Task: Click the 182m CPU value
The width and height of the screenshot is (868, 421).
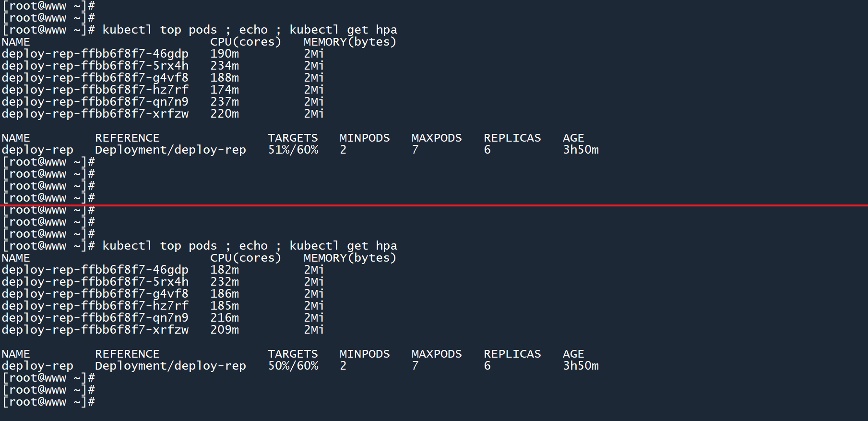Action: 225,270
